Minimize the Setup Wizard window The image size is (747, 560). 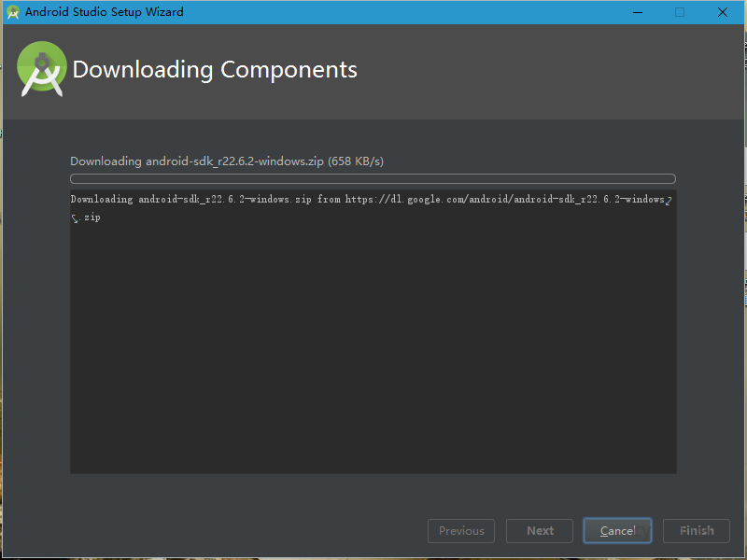[x=637, y=12]
